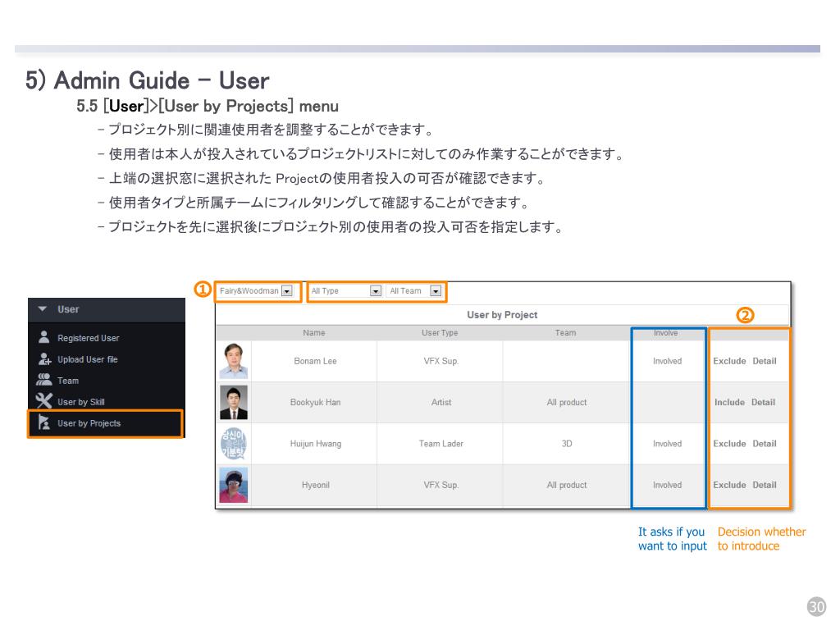Click Hyeonil's VFX Sup. type cell
Image resolution: width=840 pixels, height=630 pixels.
tap(441, 485)
